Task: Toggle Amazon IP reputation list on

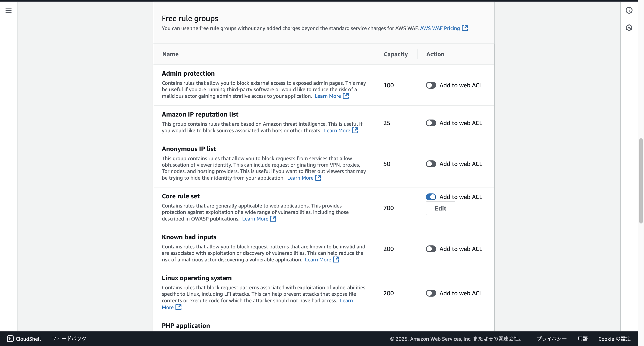Action: click(431, 123)
